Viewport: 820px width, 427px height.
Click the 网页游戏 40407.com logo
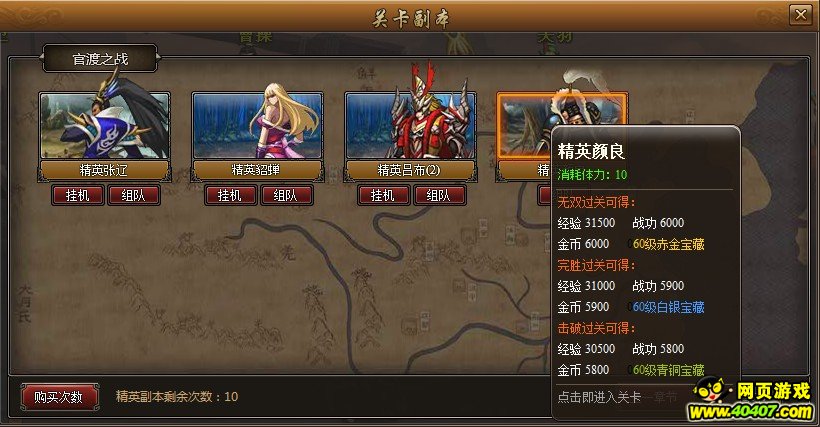[x=751, y=400]
